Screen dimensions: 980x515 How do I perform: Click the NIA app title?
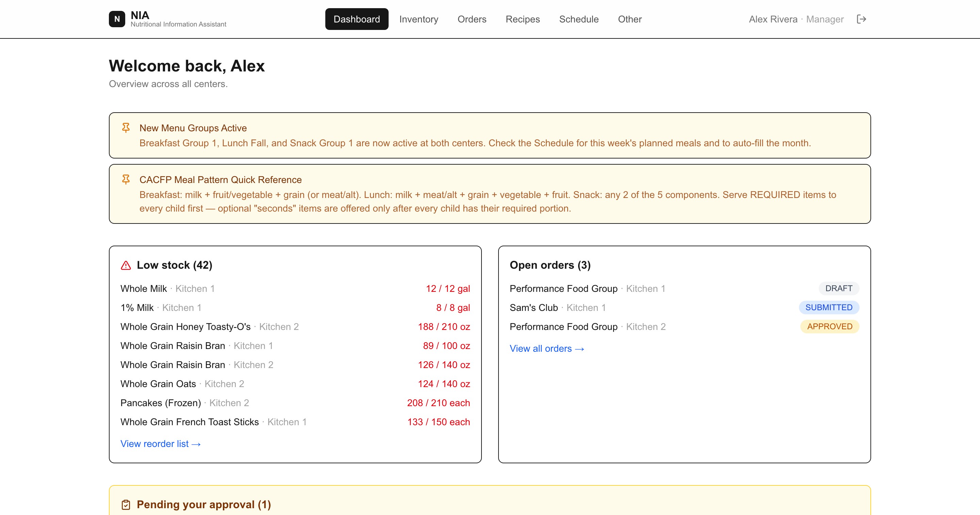coord(140,15)
